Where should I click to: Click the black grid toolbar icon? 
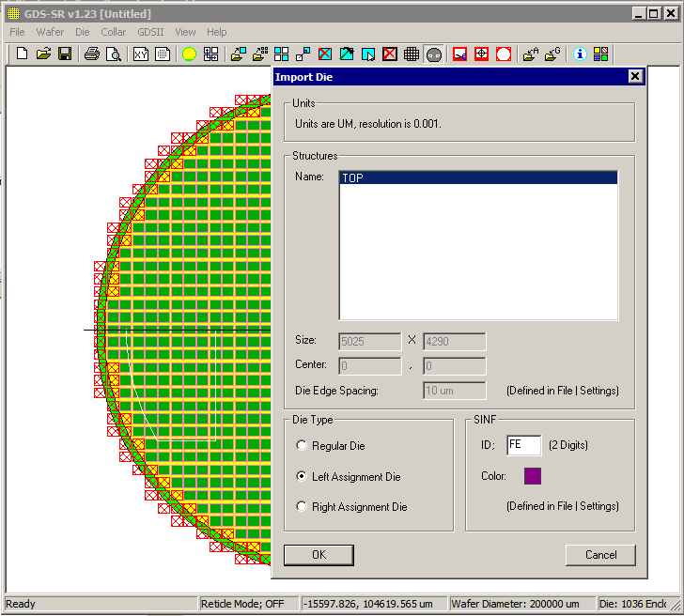[x=412, y=54]
